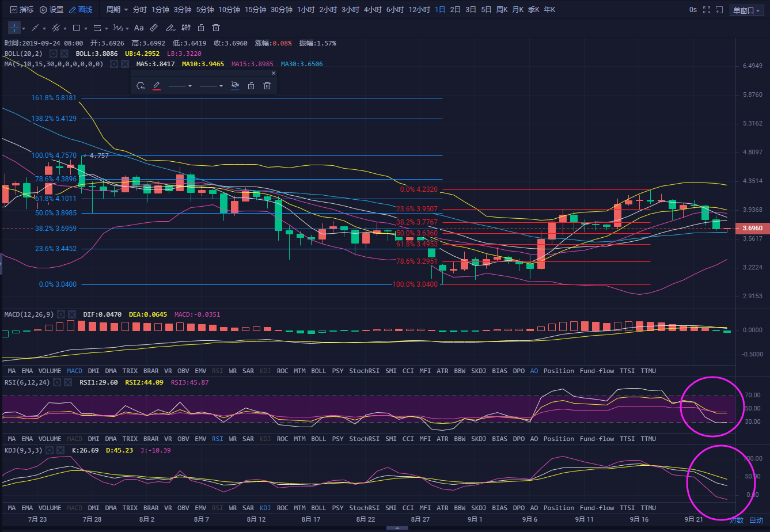This screenshot has width=770, height=532.
Task: Open RSI(6,12,24) settings gear
Action: pyautogui.click(x=58, y=382)
